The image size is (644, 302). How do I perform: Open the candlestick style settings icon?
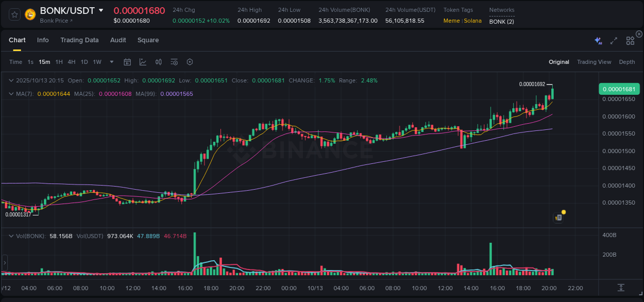[x=158, y=62]
